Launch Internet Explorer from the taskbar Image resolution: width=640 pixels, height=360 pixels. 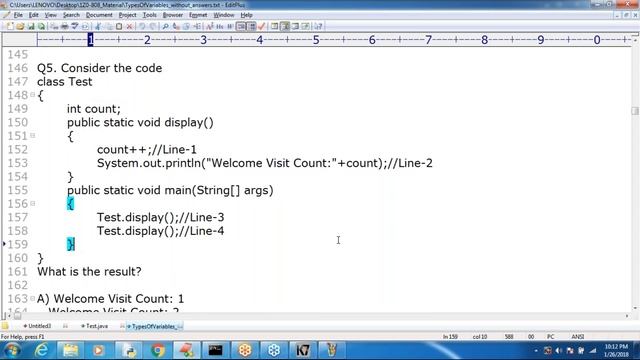point(41,350)
